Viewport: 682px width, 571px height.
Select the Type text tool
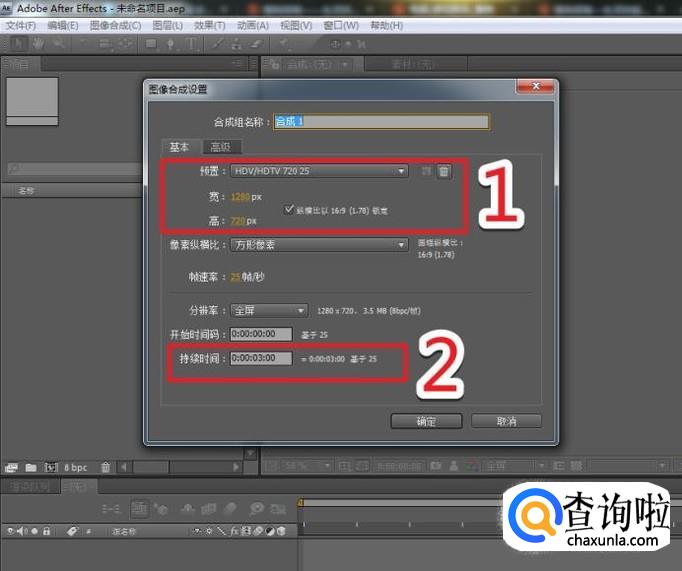190,44
